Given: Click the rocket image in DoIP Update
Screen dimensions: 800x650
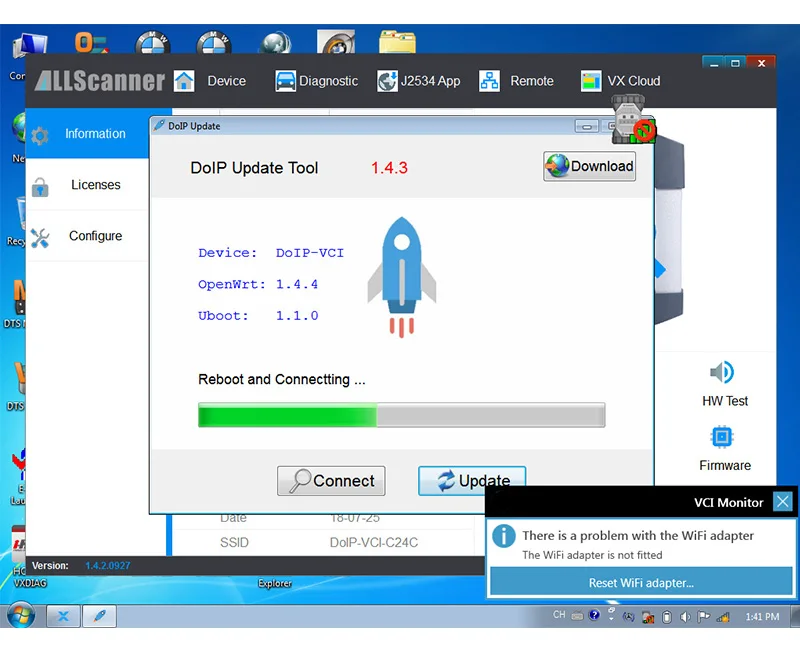Looking at the screenshot, I should coord(402,277).
